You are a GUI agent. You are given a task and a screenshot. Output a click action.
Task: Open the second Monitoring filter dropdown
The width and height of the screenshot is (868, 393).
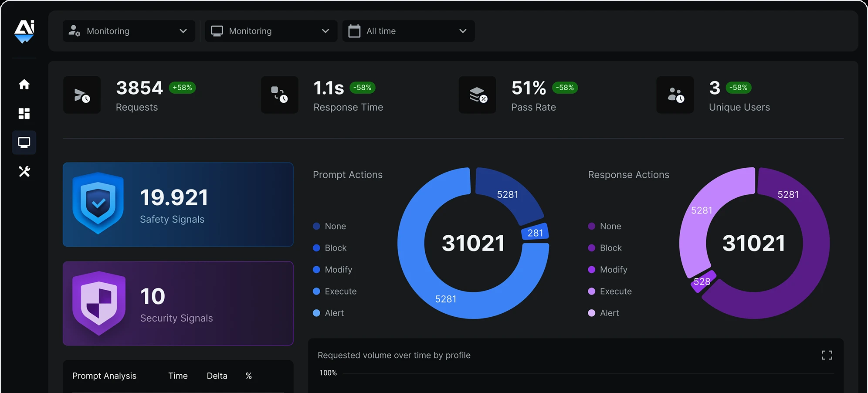[x=271, y=31]
